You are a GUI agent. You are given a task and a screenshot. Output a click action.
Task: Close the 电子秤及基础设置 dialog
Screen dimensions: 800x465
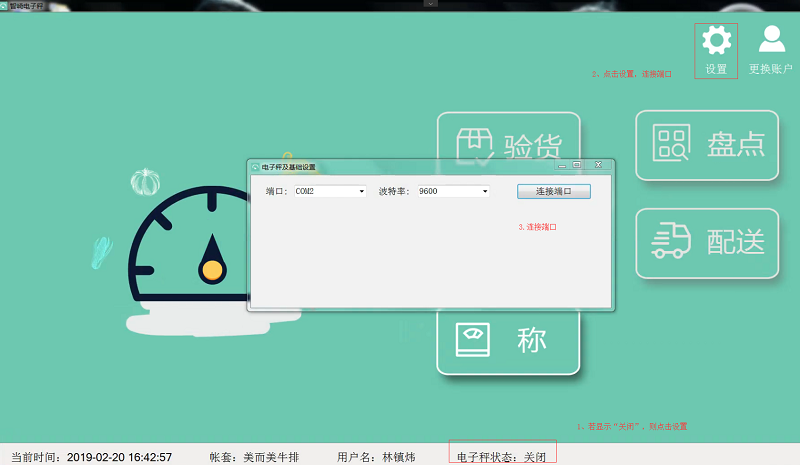tap(597, 165)
